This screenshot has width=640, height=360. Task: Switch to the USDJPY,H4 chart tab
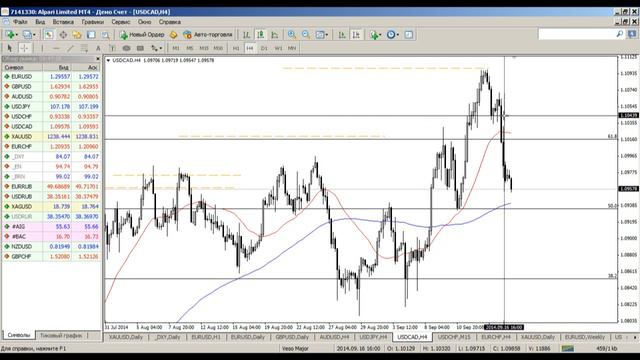[373, 337]
